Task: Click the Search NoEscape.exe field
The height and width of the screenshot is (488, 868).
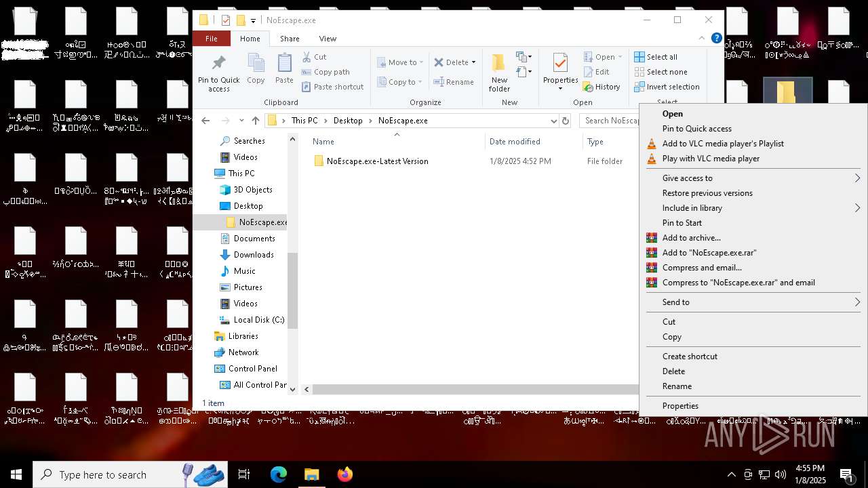Action: pos(610,121)
